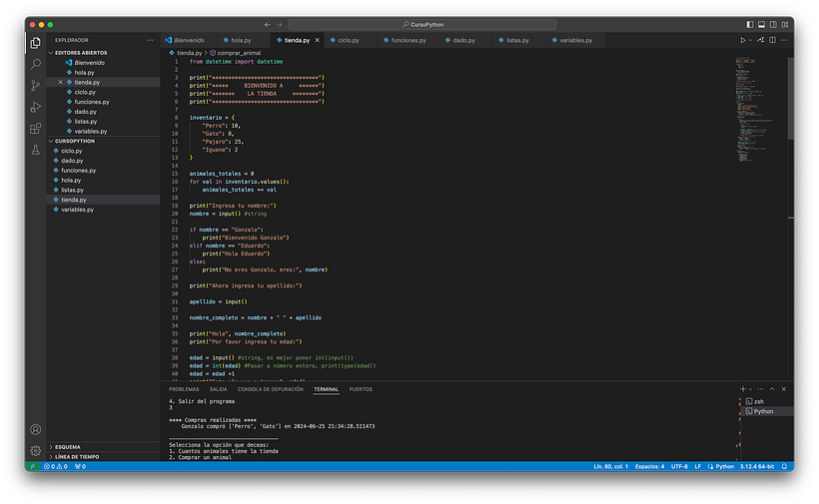Screen dimensions: 819x504
Task: Open the Source Control view
Action: click(x=36, y=86)
